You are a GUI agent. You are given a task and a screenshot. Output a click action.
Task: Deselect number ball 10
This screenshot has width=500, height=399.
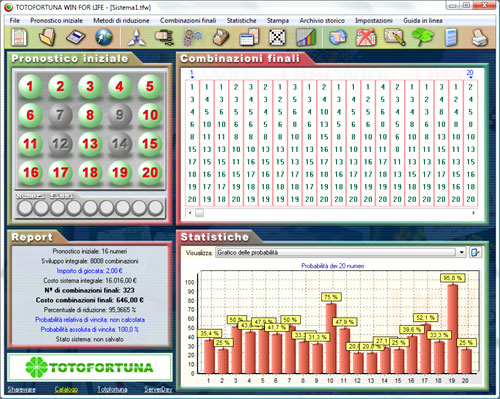click(x=150, y=115)
